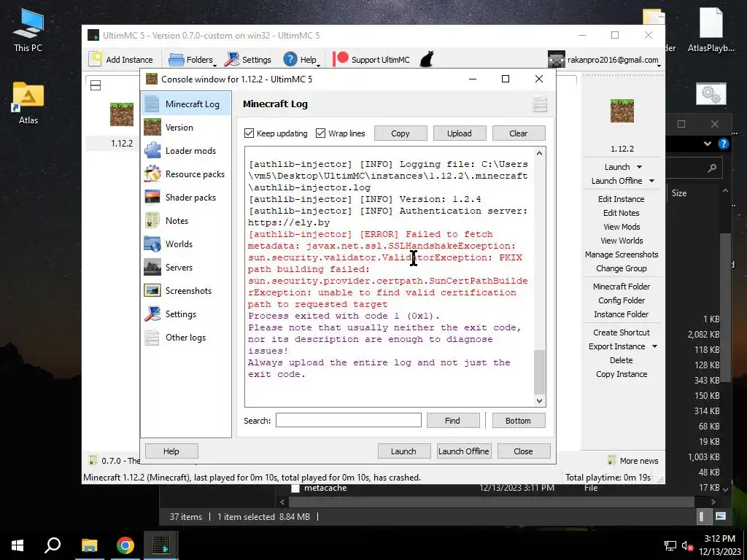747x560 pixels.
Task: Click the log scrollbar down arrow
Action: click(539, 401)
